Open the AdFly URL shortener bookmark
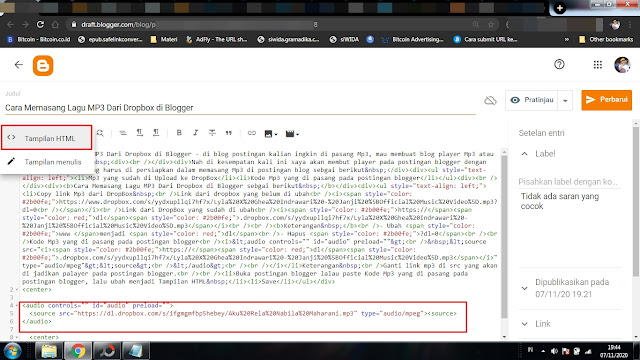 216,40
